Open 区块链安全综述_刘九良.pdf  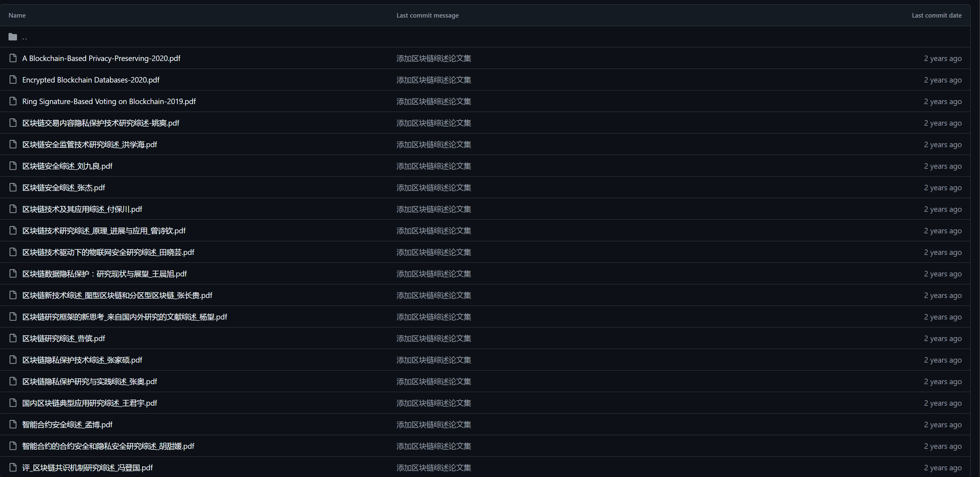click(67, 166)
